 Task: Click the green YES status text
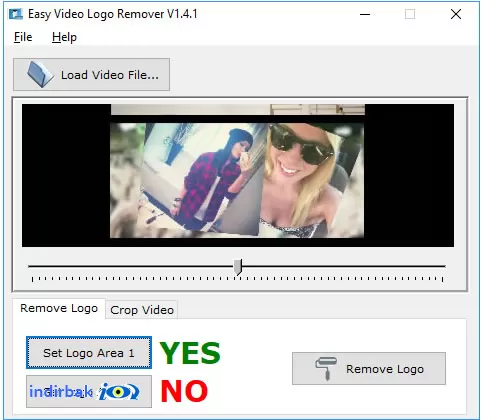tap(190, 353)
